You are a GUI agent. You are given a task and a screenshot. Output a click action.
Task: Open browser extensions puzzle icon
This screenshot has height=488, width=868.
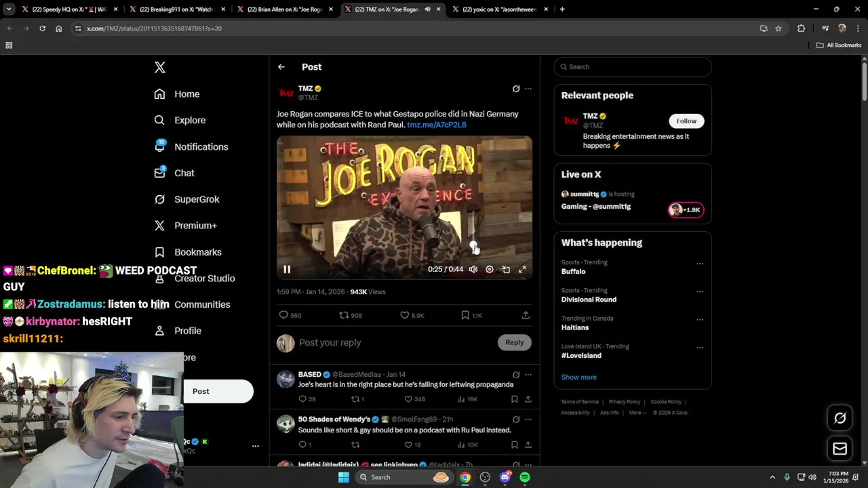(801, 28)
